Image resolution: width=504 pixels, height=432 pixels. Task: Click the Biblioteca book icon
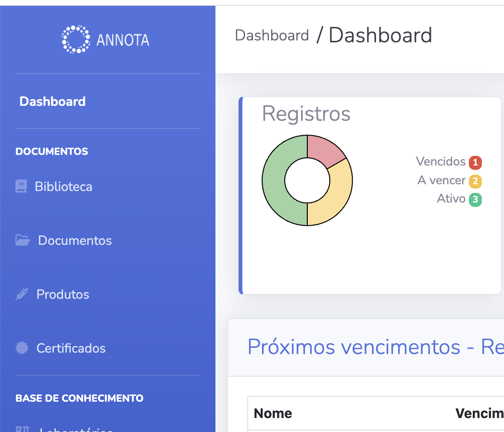21,187
